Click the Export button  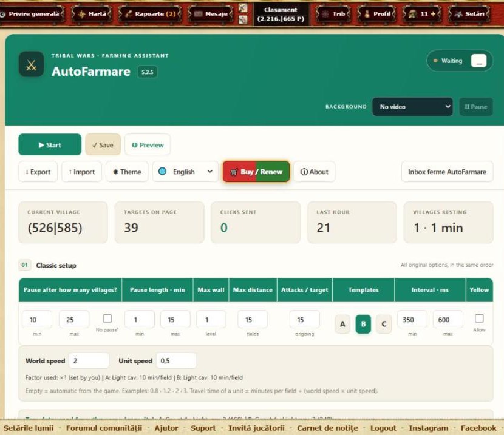(x=38, y=172)
